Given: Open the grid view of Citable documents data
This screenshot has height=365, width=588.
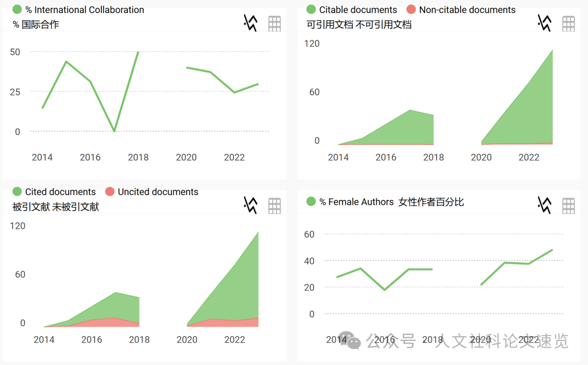Looking at the screenshot, I should coord(568,23).
